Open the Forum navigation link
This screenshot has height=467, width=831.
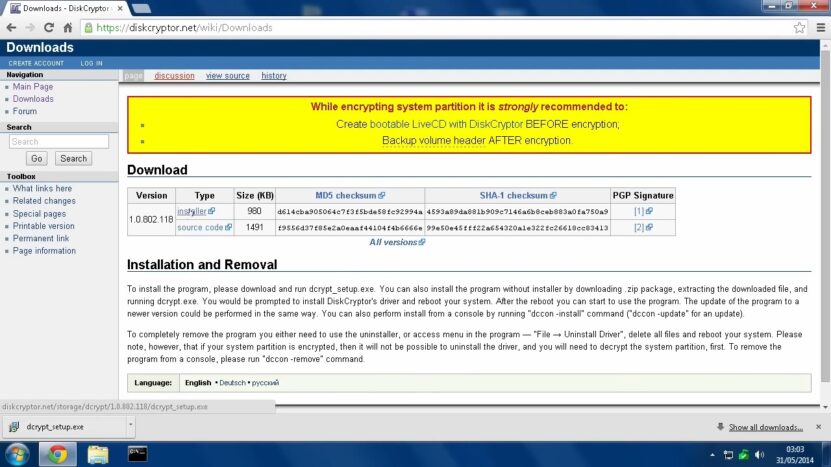tap(25, 111)
